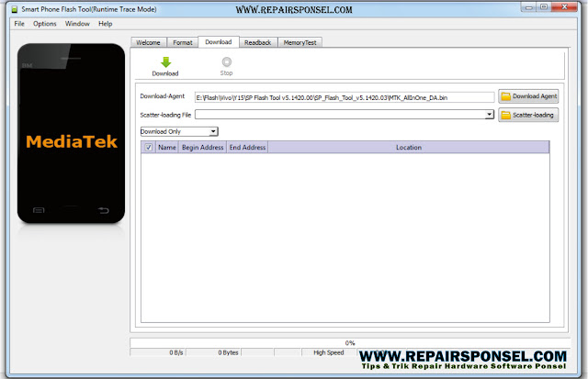Click the Download Agent browse button
The image size is (588, 379).
[x=528, y=96]
